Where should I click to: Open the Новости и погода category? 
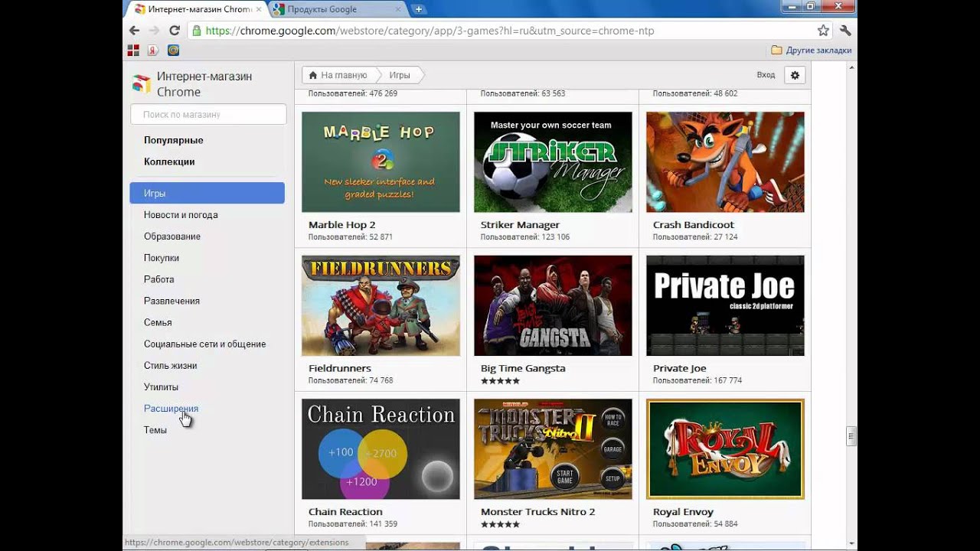pyautogui.click(x=181, y=215)
